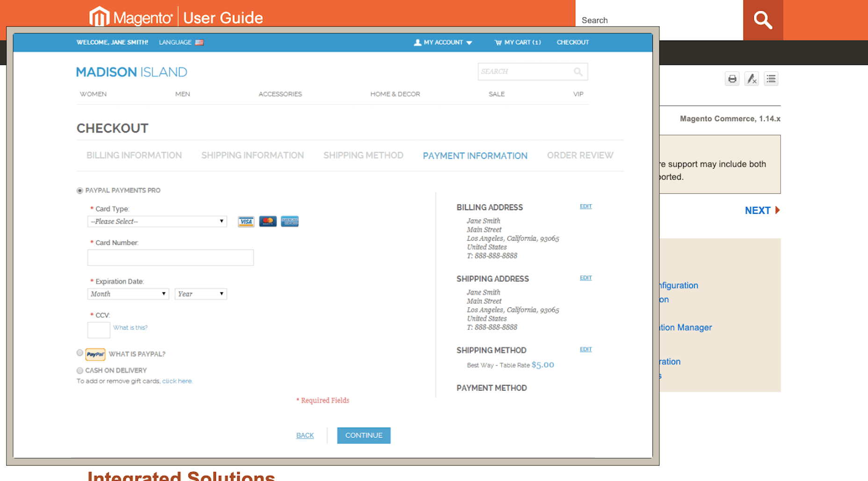This screenshot has height=481, width=868.
Task: Click the NEXT page link
Action: coord(758,211)
